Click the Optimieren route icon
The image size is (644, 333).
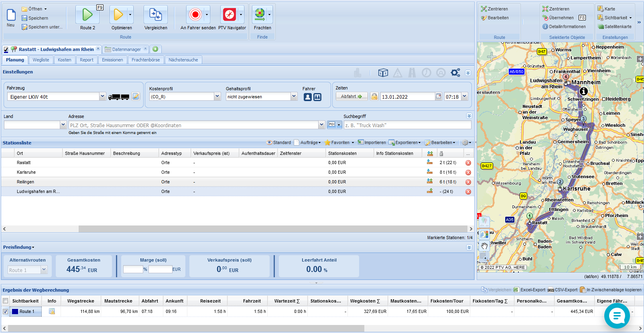[118, 15]
